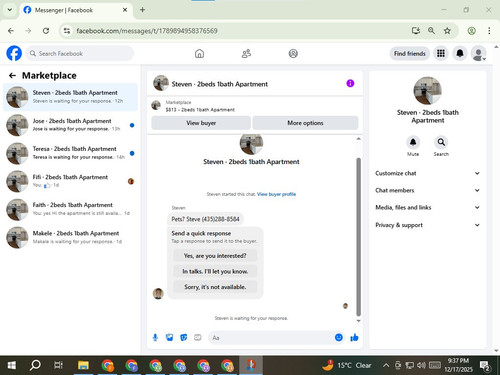Close the Messenger | Facebook tab
Screen dimensions: 500x375
point(125,10)
